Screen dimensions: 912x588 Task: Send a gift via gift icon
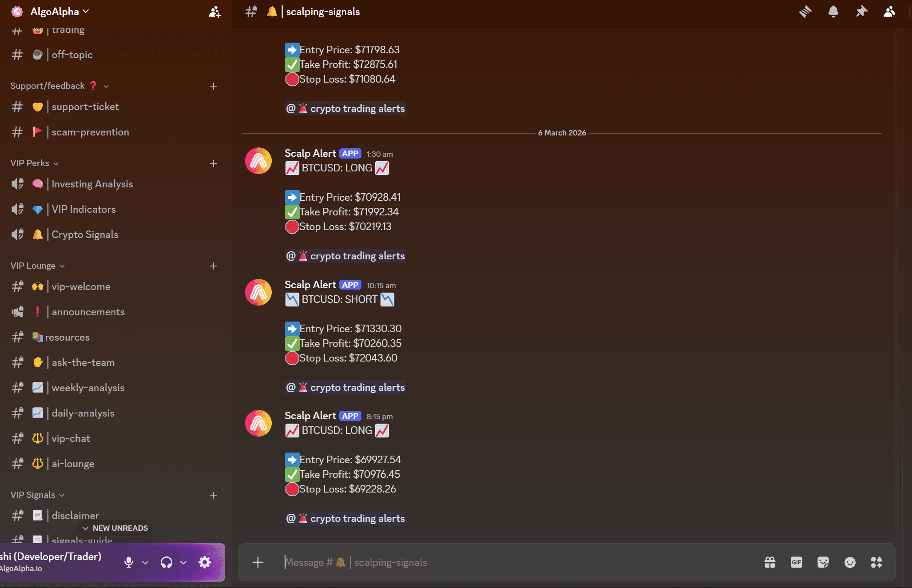[x=770, y=562]
